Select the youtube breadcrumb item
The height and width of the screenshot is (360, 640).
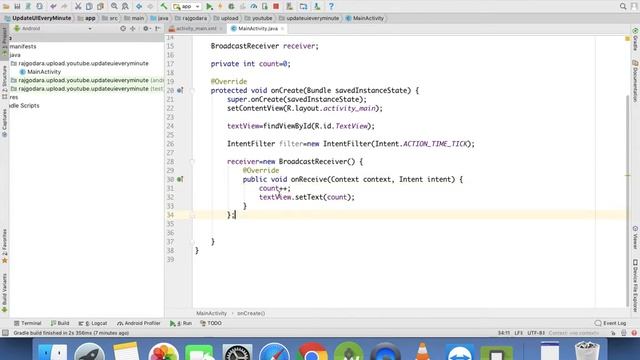[x=258, y=18]
